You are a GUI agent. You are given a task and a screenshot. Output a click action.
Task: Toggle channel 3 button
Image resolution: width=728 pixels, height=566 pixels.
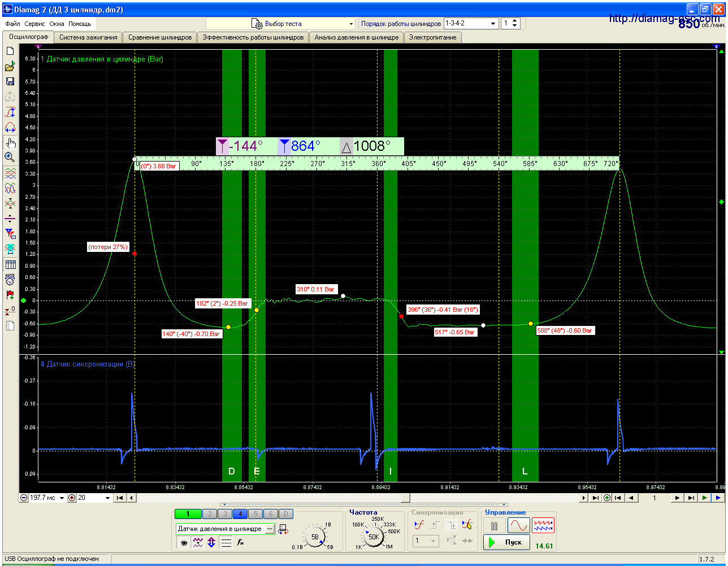point(225,513)
